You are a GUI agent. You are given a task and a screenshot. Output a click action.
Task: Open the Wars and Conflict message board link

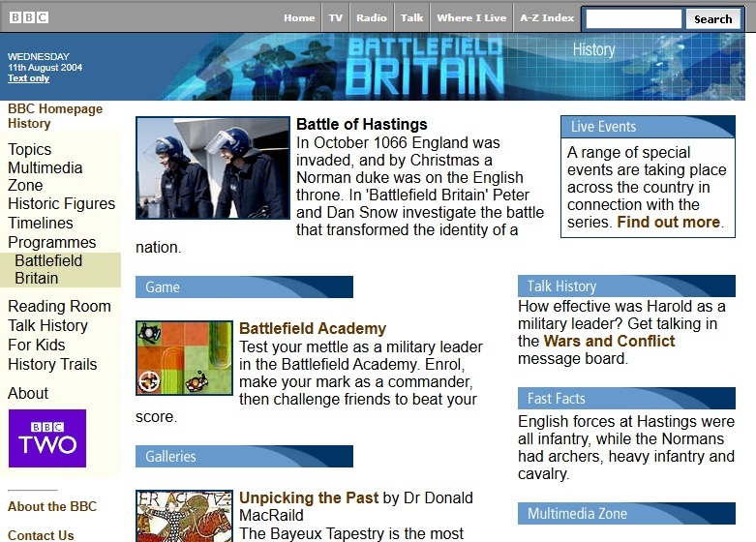coord(609,341)
